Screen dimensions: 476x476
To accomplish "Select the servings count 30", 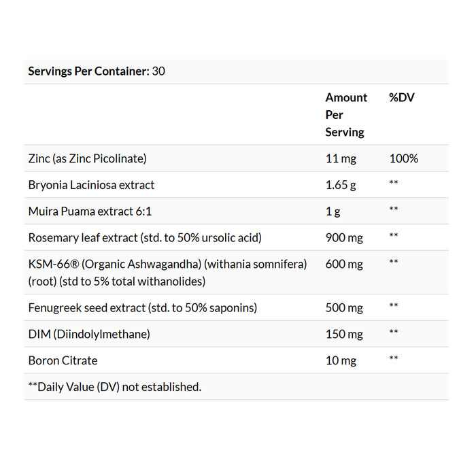I will pyautogui.click(x=158, y=71).
